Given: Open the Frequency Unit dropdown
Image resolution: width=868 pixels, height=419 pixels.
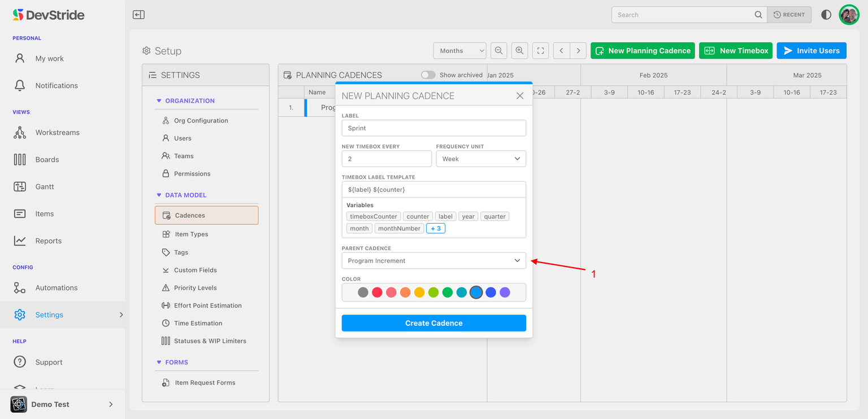Looking at the screenshot, I should click(x=480, y=159).
